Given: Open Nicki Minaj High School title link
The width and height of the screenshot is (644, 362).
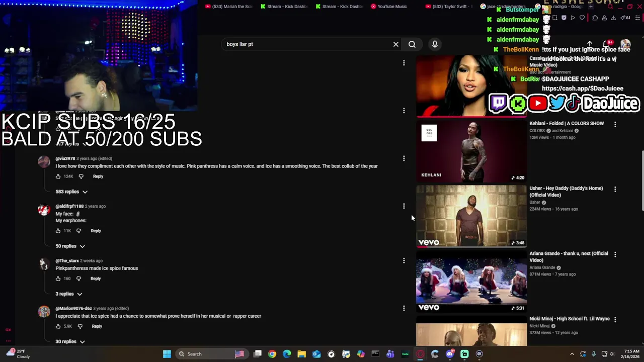Looking at the screenshot, I should (x=569, y=319).
